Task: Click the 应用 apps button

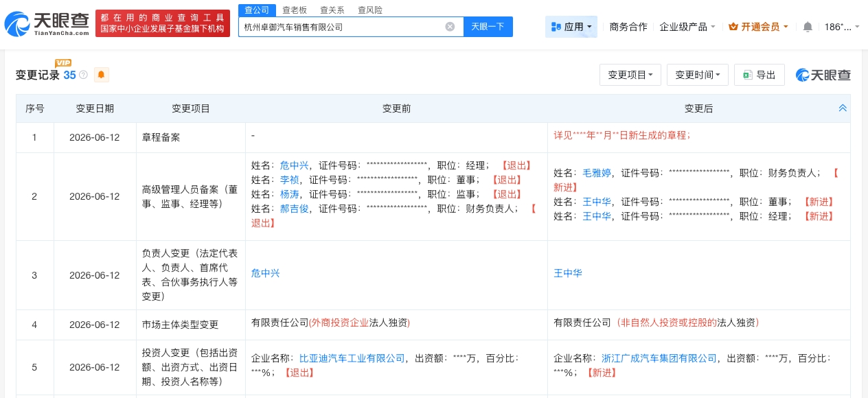Action: coord(571,27)
